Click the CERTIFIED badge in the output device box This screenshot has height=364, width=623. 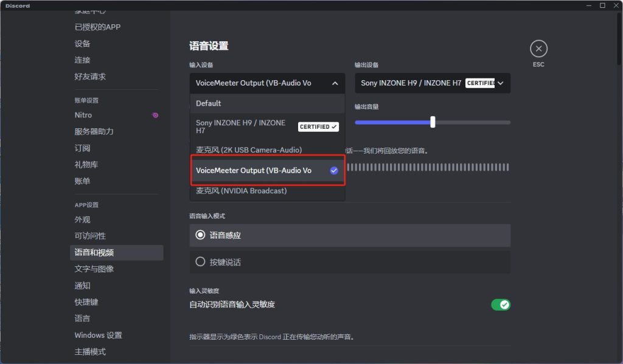[480, 83]
